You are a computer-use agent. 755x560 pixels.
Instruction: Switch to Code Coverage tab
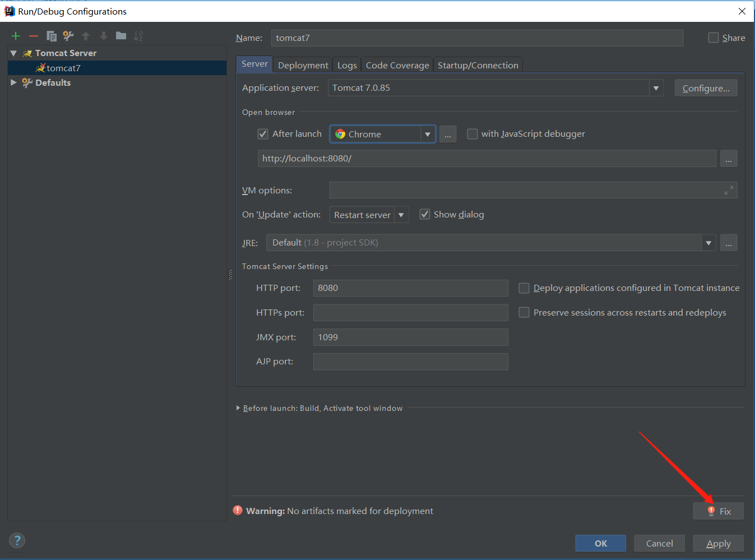click(x=397, y=65)
